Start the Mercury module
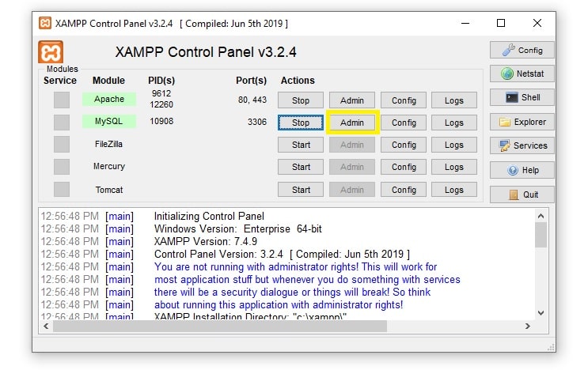This screenshot has height=370, width=588. point(301,167)
